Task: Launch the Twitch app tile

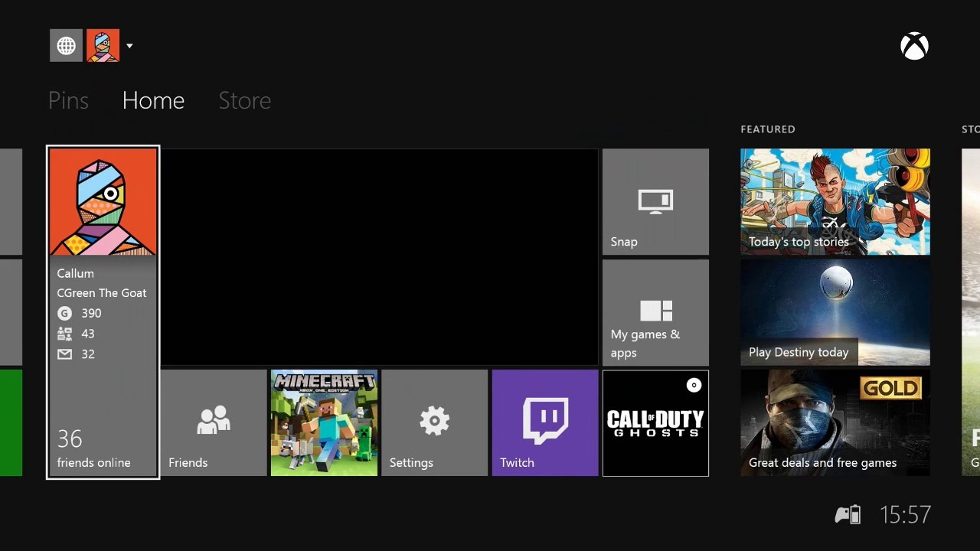Action: (545, 423)
